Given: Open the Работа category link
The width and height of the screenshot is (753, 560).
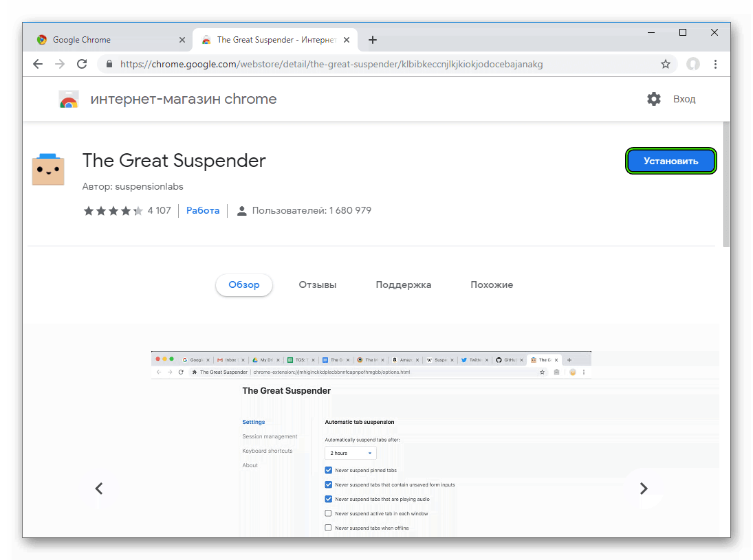Looking at the screenshot, I should (x=203, y=210).
